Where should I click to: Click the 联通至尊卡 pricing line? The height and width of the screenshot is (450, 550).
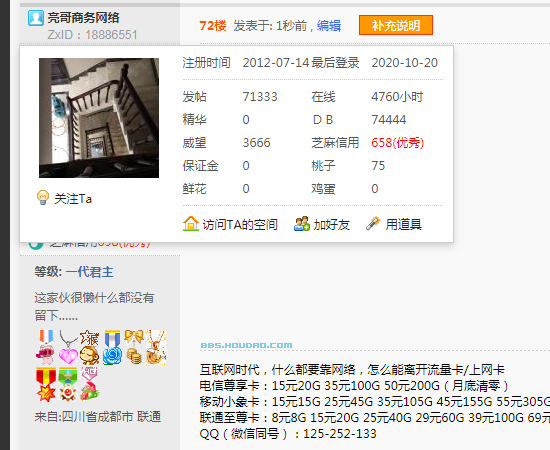click(x=375, y=417)
